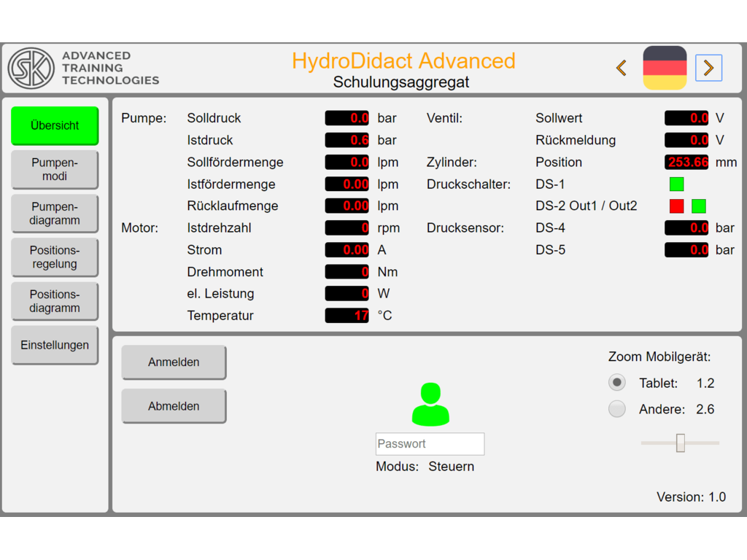This screenshot has height=560, width=747.
Task: Click the Schulungsaggregat subtitle
Action: point(401,82)
